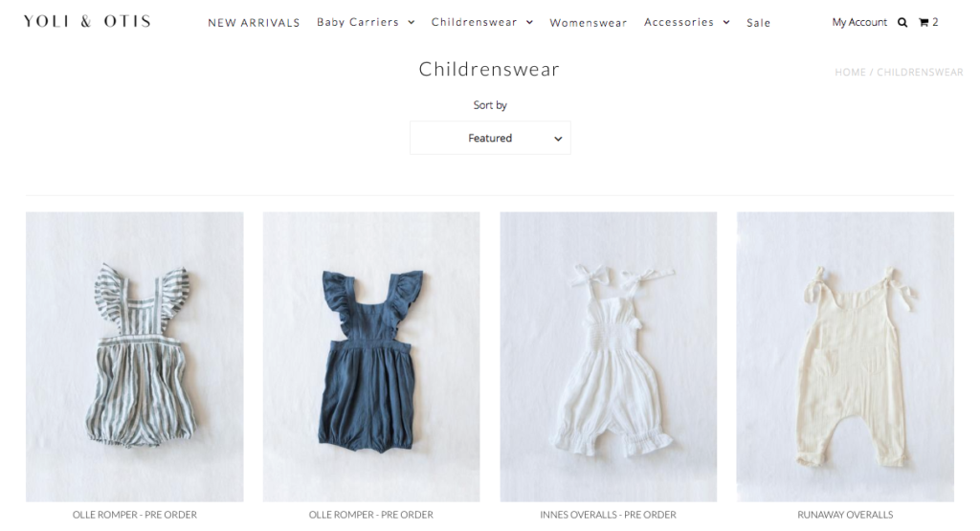Open white Innes Overalls product image
Screen dimensions: 980x531
[x=608, y=357]
